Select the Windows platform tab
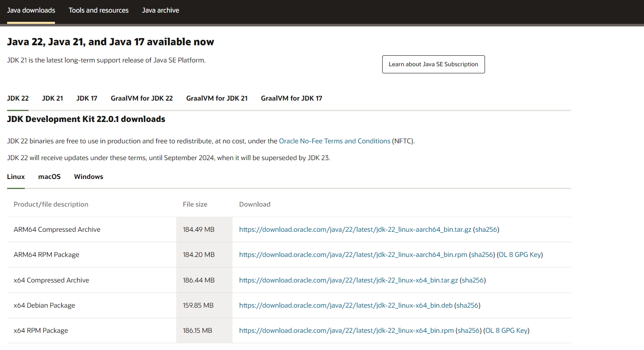 coord(89,177)
